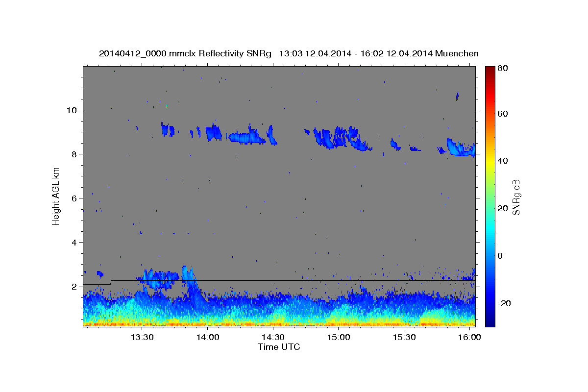The image size is (588, 392).
Task: Select the 16:00 time tick label
Action: click(469, 338)
